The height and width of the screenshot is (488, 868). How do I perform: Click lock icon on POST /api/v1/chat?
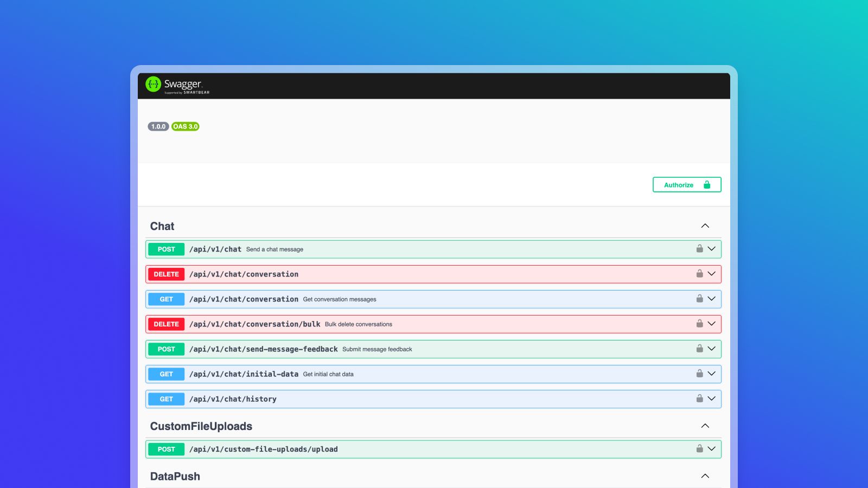pos(699,249)
